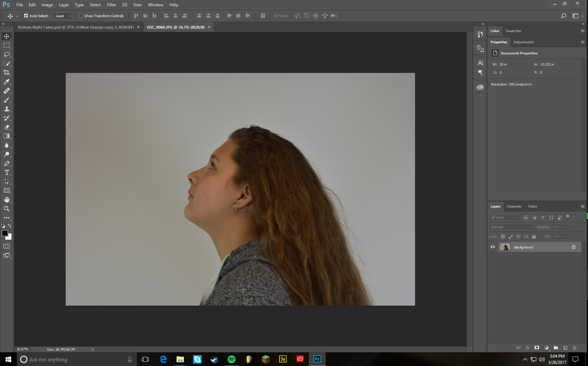Switch to the Adjustments tab

[523, 42]
